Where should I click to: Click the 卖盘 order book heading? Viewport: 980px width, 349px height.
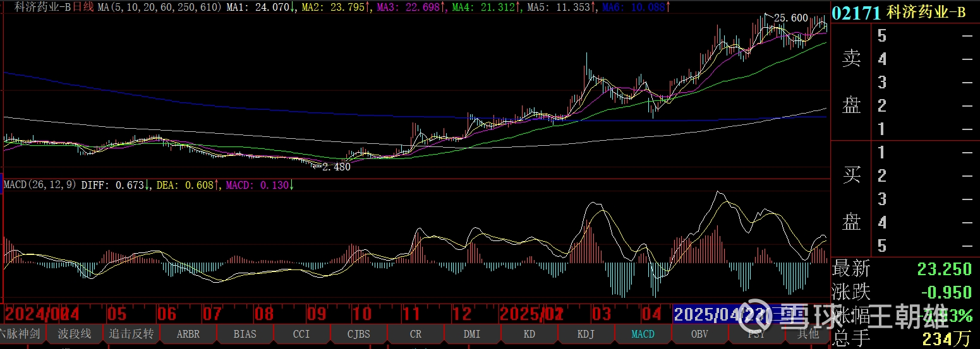[851, 82]
